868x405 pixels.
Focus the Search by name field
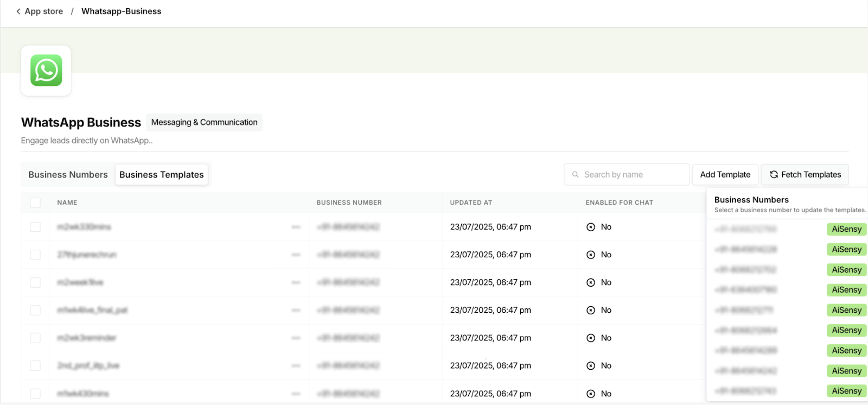(627, 175)
